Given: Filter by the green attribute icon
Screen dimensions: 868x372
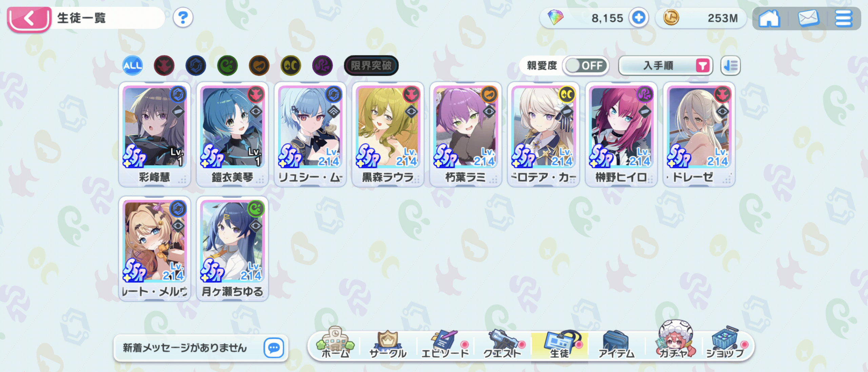Looking at the screenshot, I should 228,66.
